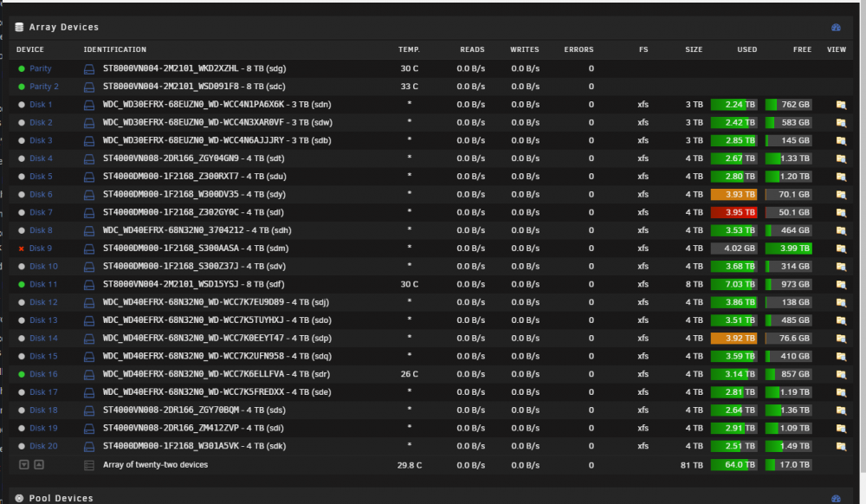The image size is (866, 504).
Task: Open Parity 2 device link
Action: point(44,87)
